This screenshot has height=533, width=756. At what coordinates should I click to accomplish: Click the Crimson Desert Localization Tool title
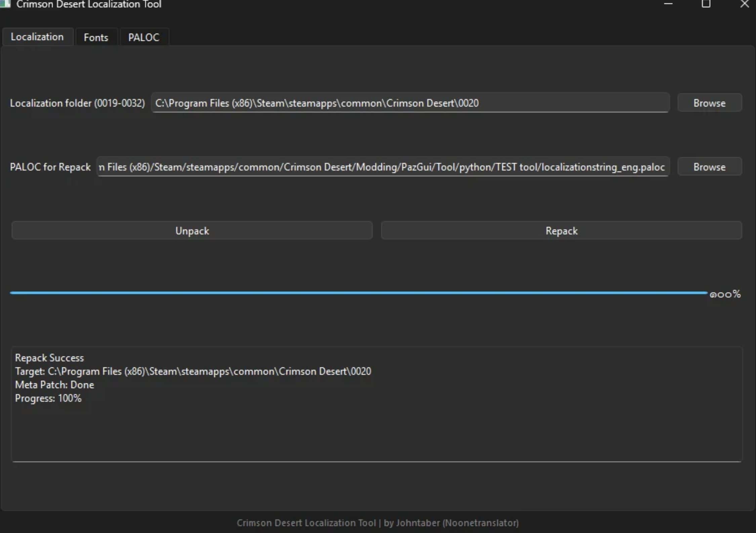[89, 4]
